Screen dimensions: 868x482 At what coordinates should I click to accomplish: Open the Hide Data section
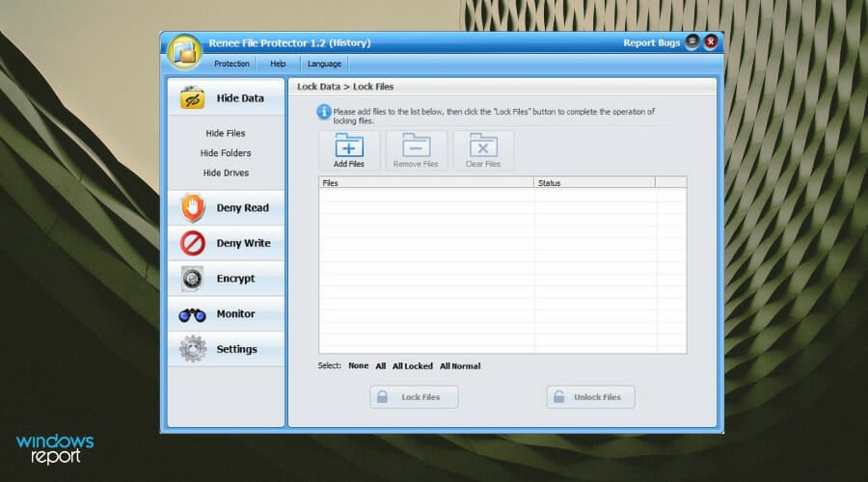click(226, 98)
